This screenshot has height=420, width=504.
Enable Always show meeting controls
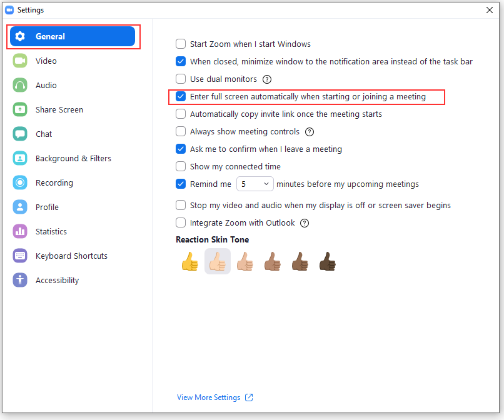(x=181, y=131)
